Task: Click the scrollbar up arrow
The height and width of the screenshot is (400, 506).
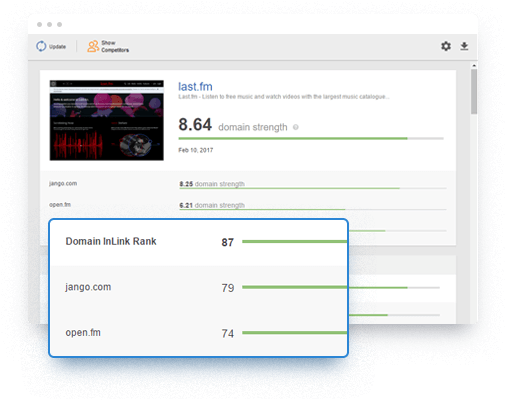Action: point(474,65)
